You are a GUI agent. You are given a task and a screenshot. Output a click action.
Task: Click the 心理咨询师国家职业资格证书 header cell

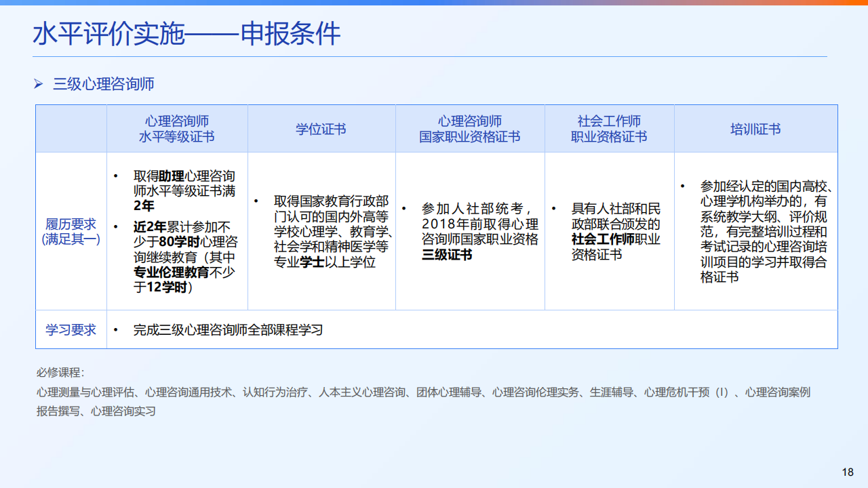470,128
